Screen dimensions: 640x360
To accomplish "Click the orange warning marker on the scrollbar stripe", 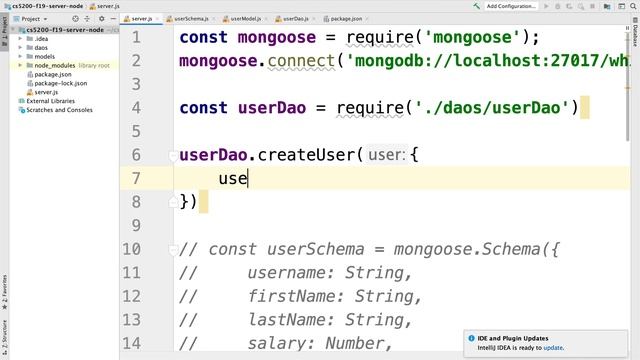I will point(628,88).
